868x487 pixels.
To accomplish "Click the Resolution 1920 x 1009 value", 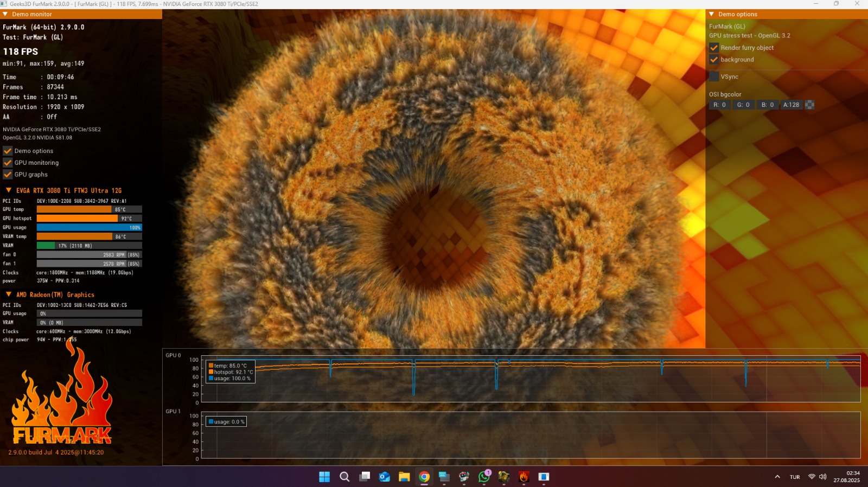I will [65, 107].
